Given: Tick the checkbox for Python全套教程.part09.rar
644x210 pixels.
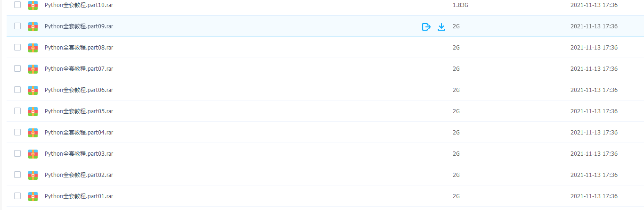Looking at the screenshot, I should tap(17, 26).
